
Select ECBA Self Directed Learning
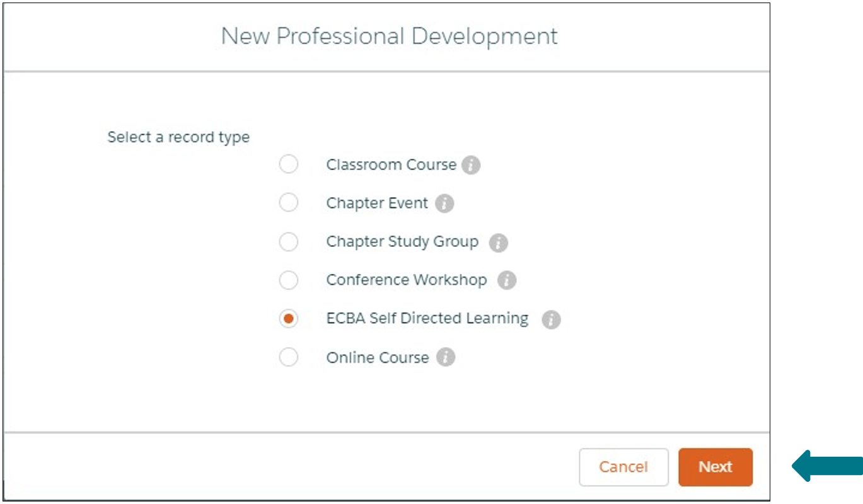click(x=289, y=319)
